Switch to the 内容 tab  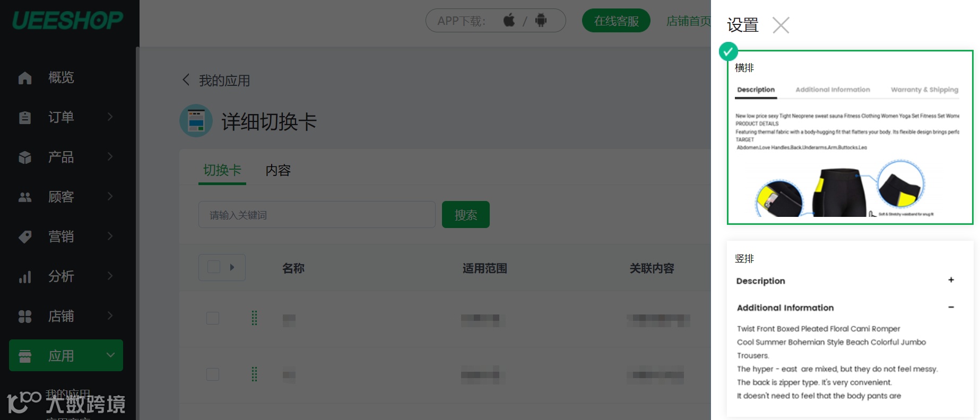[278, 170]
